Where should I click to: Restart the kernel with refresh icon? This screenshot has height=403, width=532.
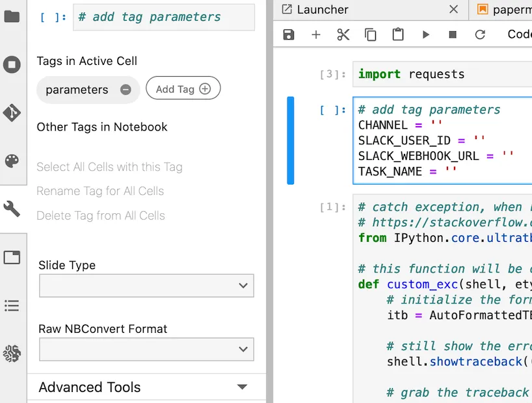(480, 34)
